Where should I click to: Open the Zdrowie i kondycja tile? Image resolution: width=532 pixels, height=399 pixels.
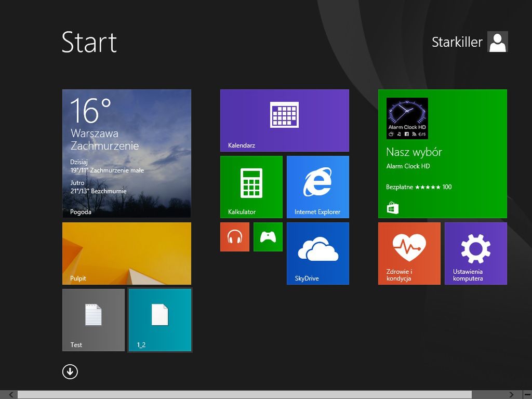click(x=409, y=254)
